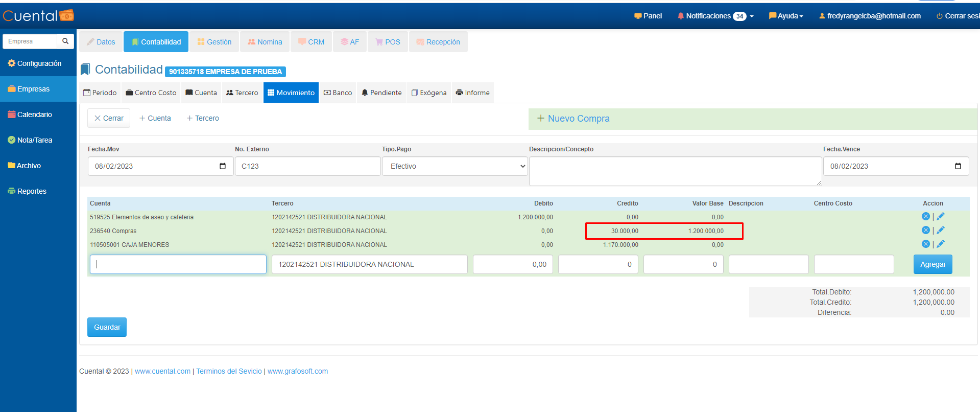The width and height of the screenshot is (980, 412).
Task: Switch to the Banco tab
Action: pyautogui.click(x=338, y=93)
